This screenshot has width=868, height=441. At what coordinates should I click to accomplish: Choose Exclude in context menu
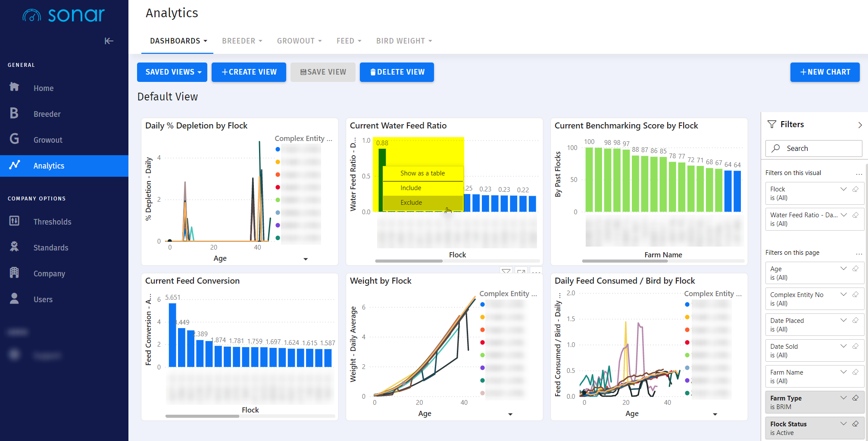click(423, 203)
